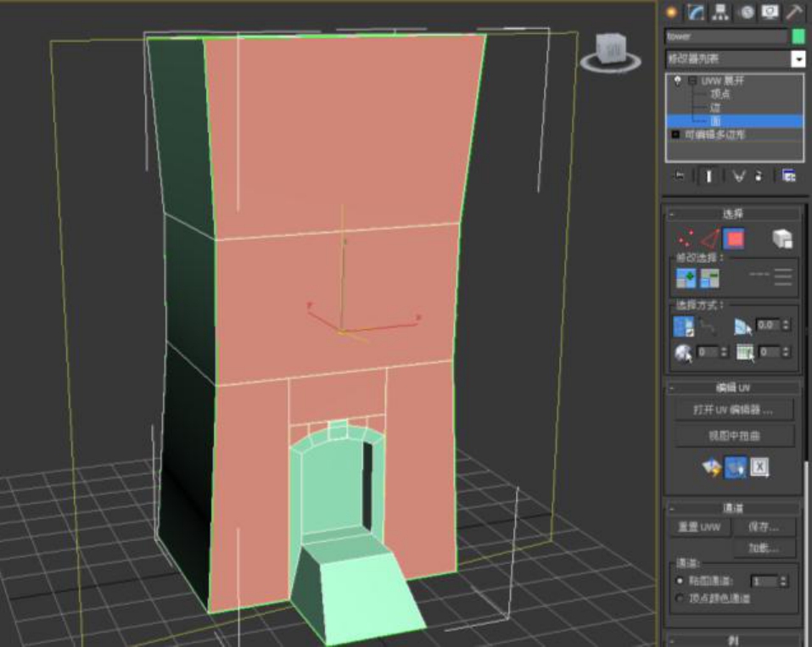Click Grow selection icon
Viewport: 812px width, 647px height.
point(686,278)
